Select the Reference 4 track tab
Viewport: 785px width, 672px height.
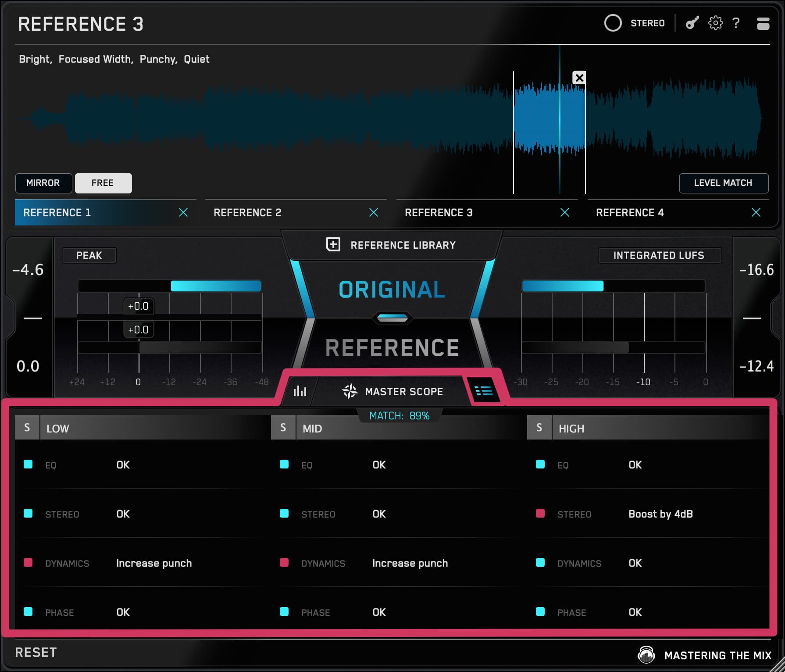tap(630, 213)
